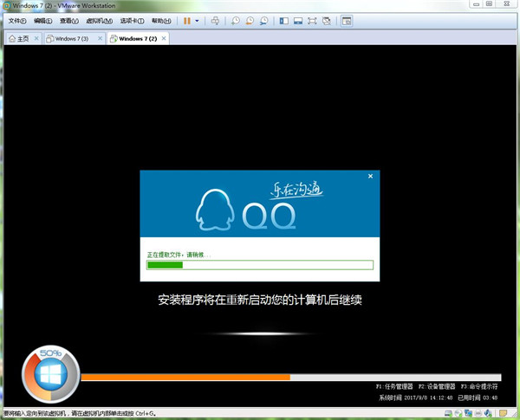Click the yellow message log note icon
This screenshot has width=520, height=420.
click(x=503, y=413)
